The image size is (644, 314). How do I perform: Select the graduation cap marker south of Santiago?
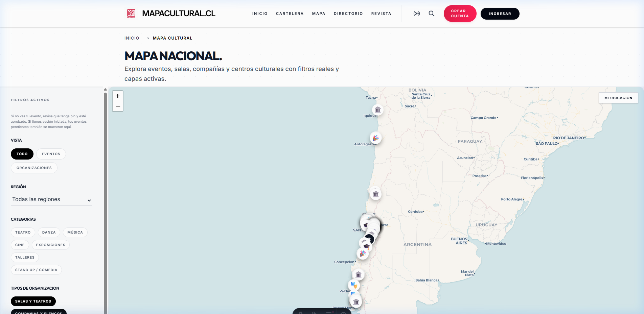point(367,247)
